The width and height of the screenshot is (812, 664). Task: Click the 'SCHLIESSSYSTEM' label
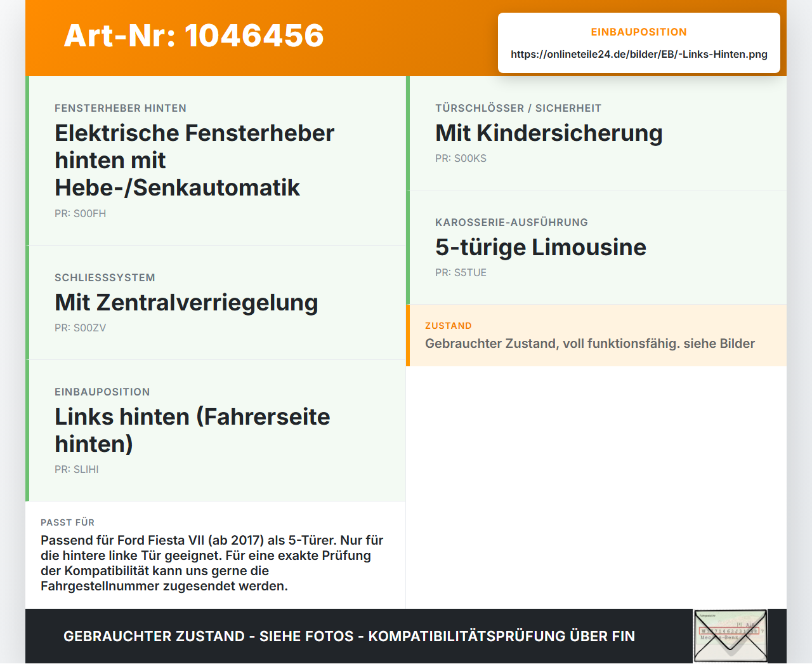105,277
